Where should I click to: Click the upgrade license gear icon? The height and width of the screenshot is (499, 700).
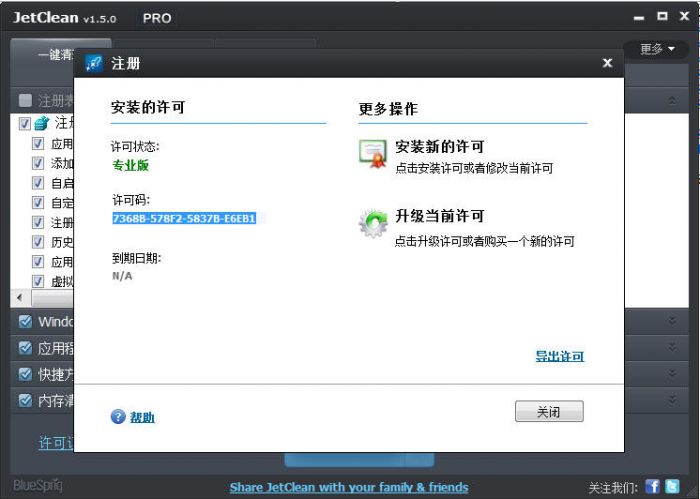coord(373,223)
